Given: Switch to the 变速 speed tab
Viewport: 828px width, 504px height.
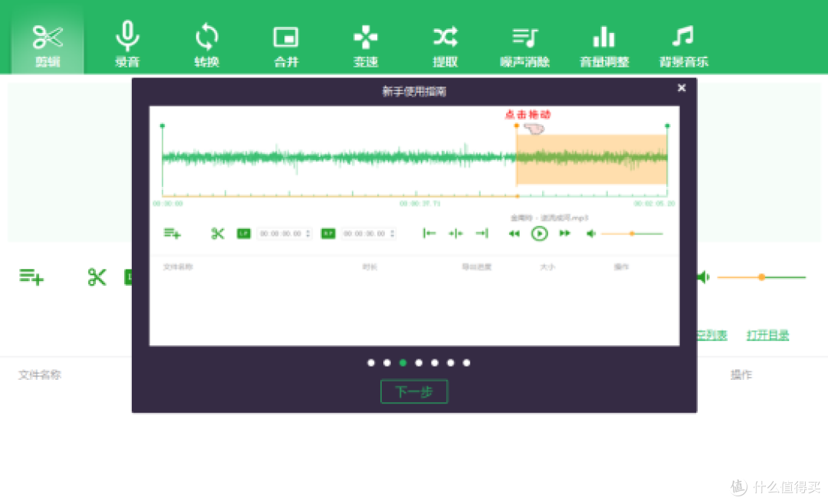Looking at the screenshot, I should coord(366,45).
